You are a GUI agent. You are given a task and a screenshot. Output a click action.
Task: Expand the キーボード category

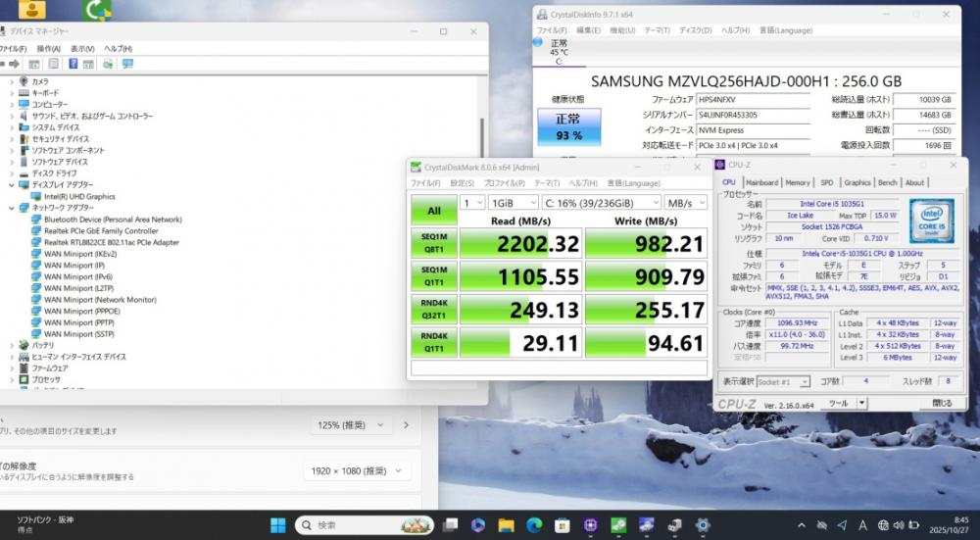click(x=11, y=92)
